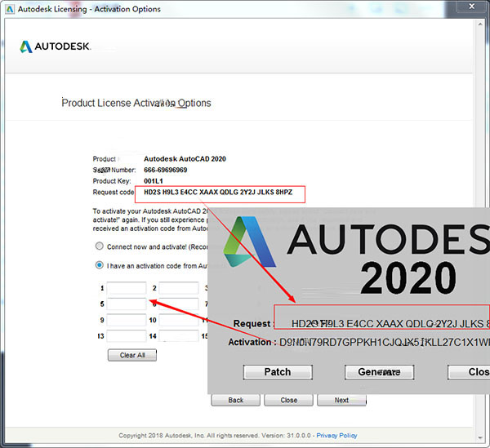Click activation code field 14
This screenshot has width=490, height=448.
(x=179, y=336)
